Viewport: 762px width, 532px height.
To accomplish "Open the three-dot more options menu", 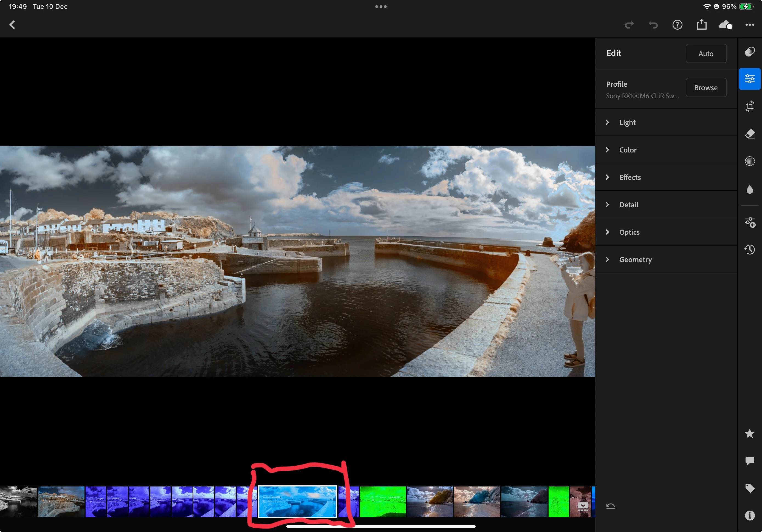I will pyautogui.click(x=749, y=25).
